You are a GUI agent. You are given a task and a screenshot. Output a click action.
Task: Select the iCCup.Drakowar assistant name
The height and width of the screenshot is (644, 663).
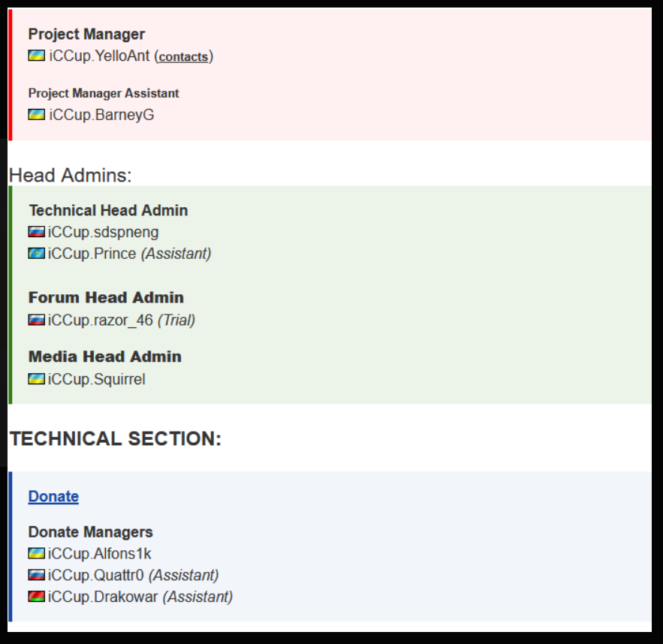point(104,597)
